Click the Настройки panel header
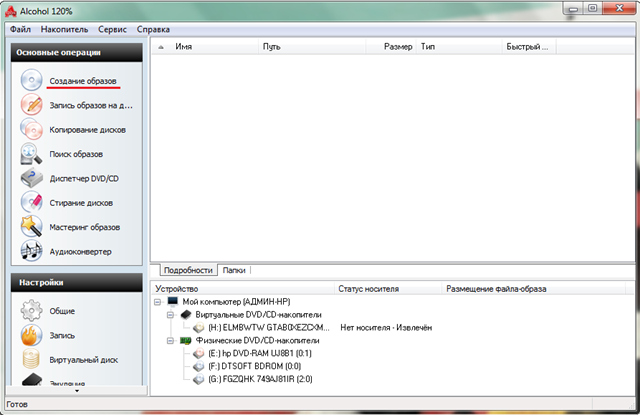The height and width of the screenshot is (415, 640). [77, 282]
